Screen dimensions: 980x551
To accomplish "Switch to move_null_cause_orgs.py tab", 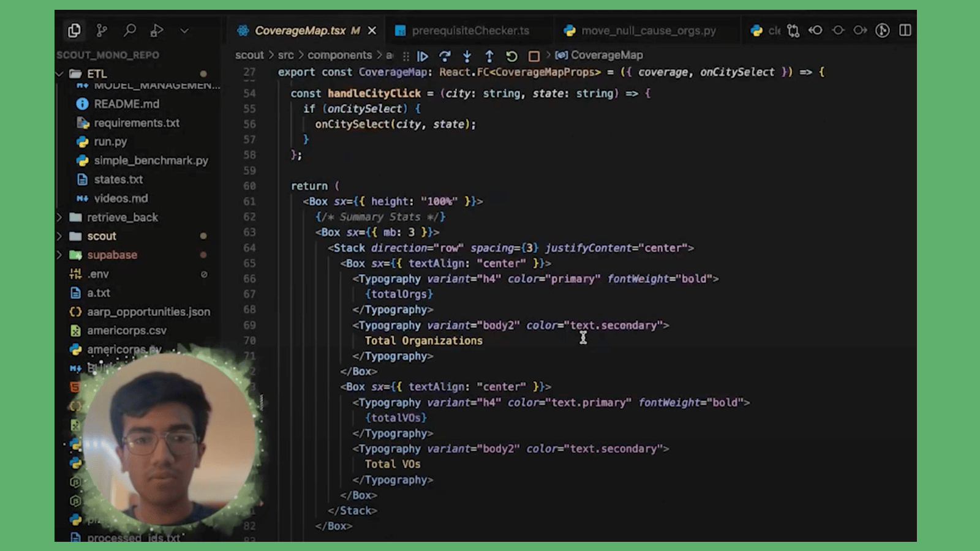I will click(648, 31).
